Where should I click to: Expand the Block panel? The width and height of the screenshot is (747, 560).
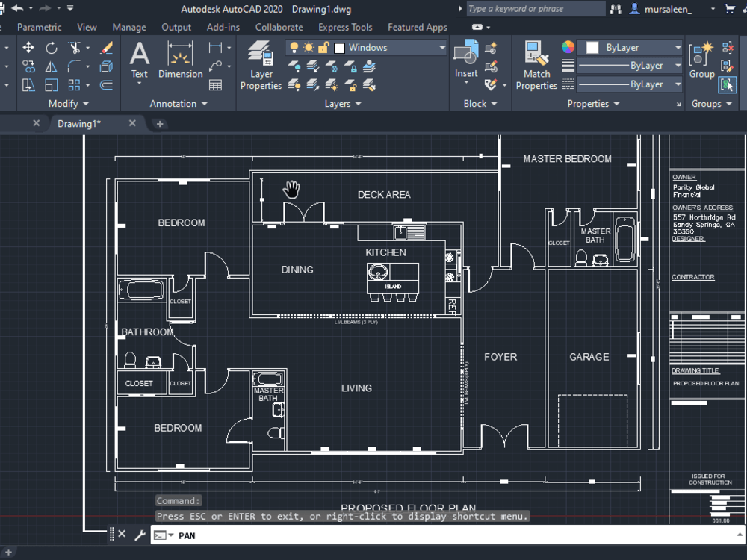point(480,103)
